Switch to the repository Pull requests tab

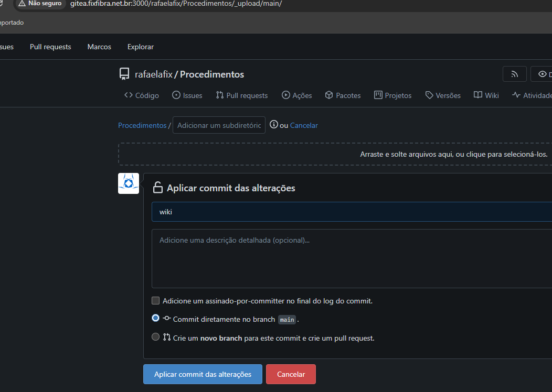tap(241, 95)
